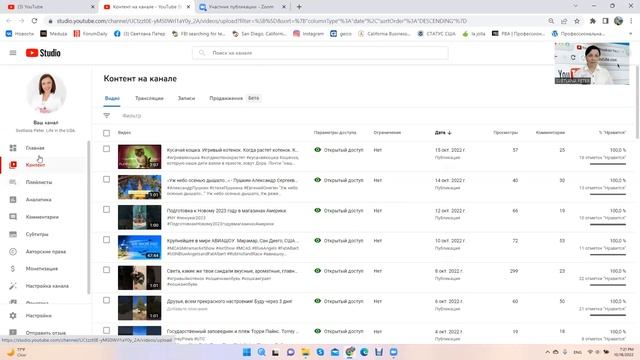Open visibility setting for Подготовка к Новому 2023
This screenshot has height=360, width=640.
(339, 210)
